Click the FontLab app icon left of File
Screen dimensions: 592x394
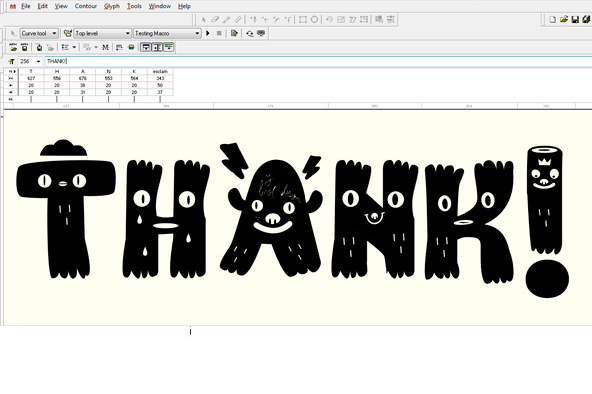pos(13,6)
